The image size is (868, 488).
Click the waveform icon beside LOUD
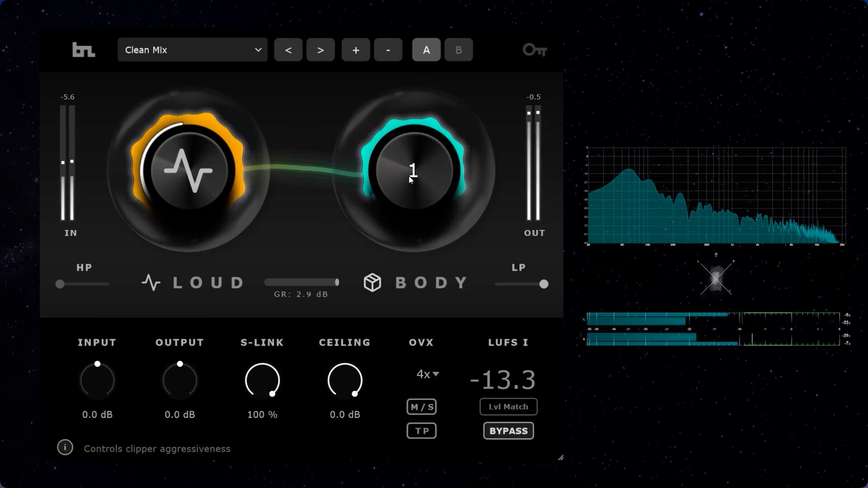coord(151,283)
